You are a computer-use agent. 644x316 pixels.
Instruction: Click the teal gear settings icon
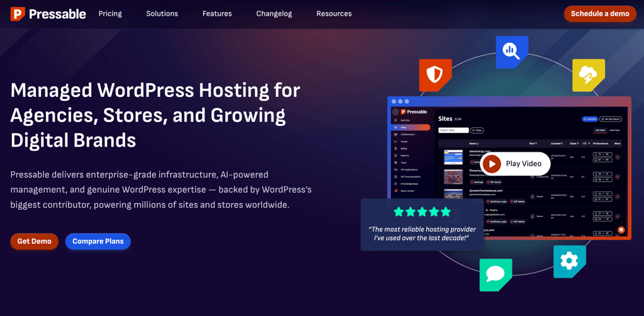[x=570, y=262]
